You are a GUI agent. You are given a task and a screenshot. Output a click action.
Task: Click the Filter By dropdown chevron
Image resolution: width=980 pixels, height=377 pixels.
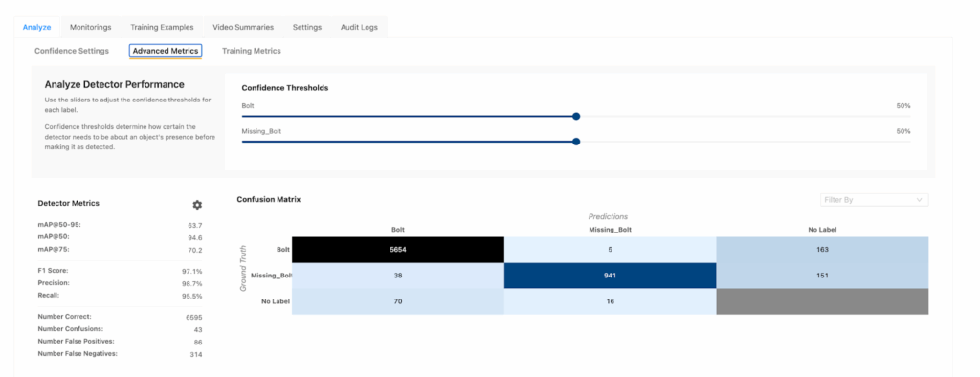tap(919, 199)
